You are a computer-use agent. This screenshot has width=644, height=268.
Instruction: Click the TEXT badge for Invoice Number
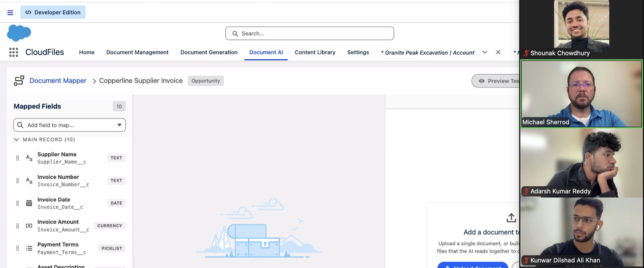point(116,181)
